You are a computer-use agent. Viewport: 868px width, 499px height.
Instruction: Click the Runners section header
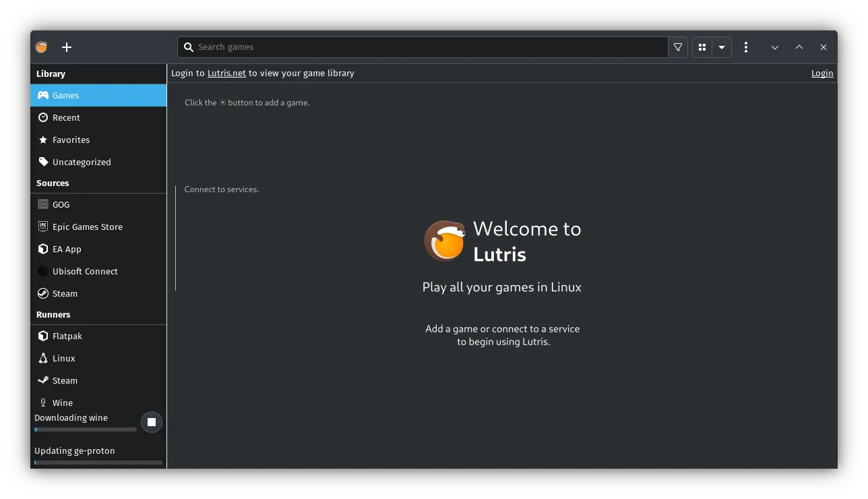[53, 314]
